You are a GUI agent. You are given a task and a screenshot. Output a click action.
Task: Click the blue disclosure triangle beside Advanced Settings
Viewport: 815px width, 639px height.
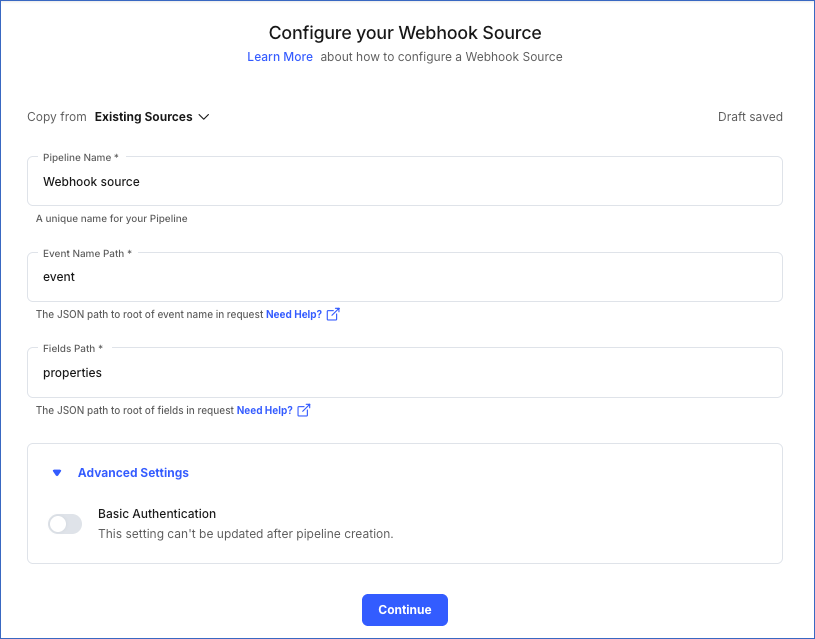tap(56, 472)
